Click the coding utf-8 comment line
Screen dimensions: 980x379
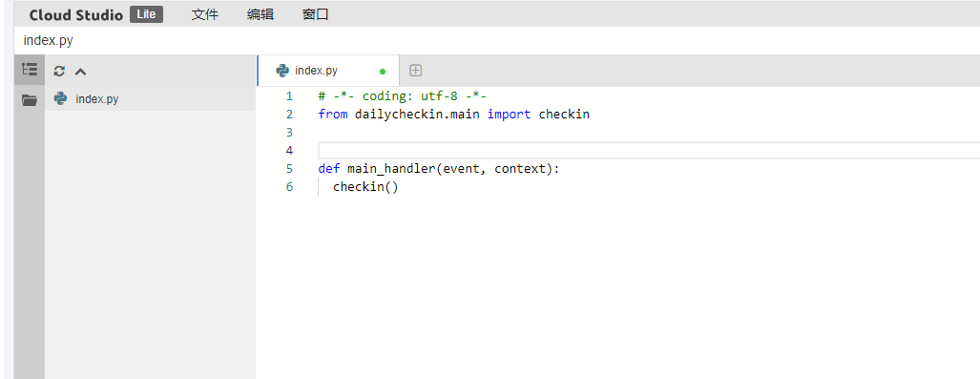[x=402, y=96]
